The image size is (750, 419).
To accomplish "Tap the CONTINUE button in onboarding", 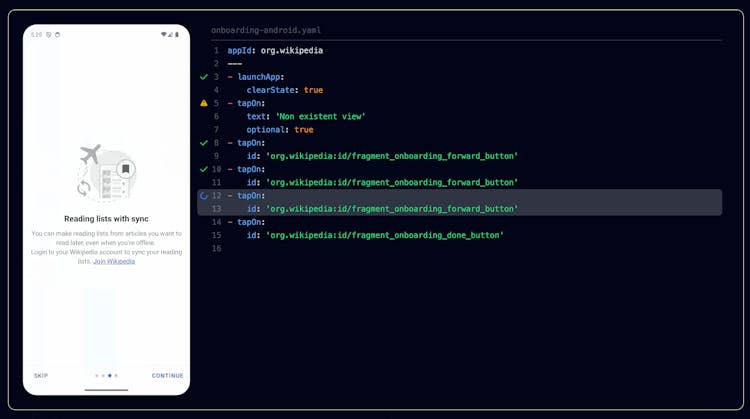I will (x=167, y=376).
